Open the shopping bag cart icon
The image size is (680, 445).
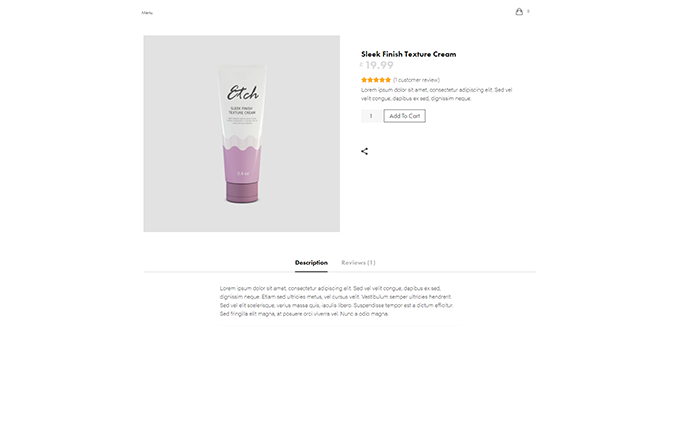(519, 12)
